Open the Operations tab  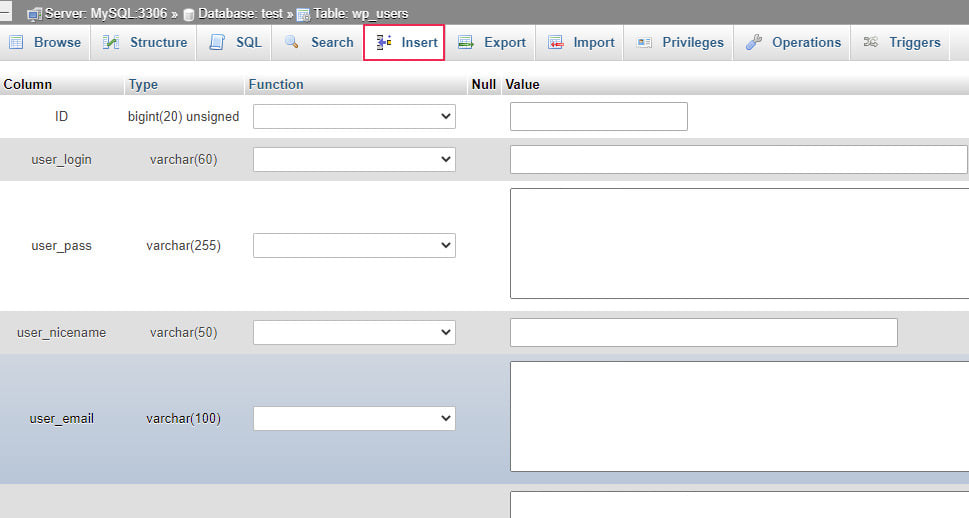point(793,42)
